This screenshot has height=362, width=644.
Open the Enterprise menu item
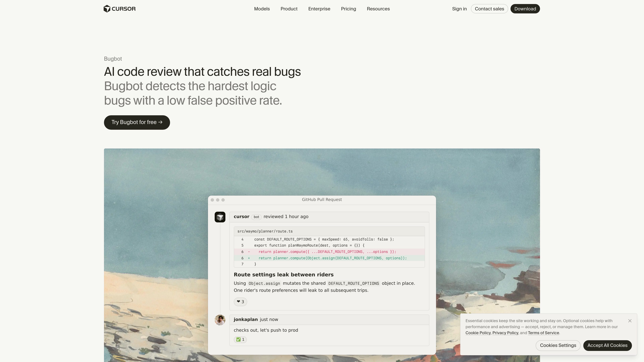319,9
